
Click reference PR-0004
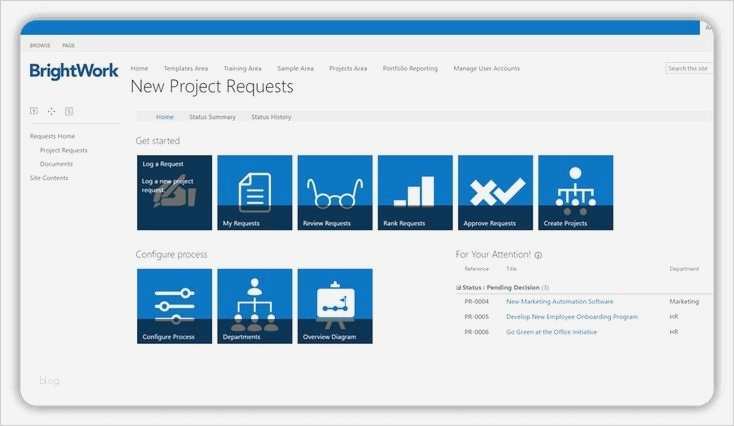coord(477,301)
